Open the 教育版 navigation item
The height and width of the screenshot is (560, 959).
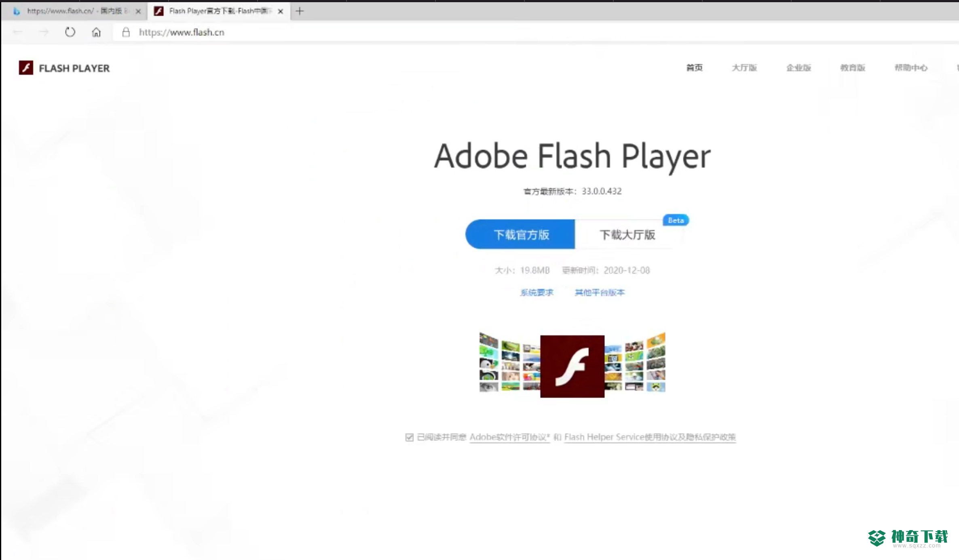pyautogui.click(x=853, y=67)
